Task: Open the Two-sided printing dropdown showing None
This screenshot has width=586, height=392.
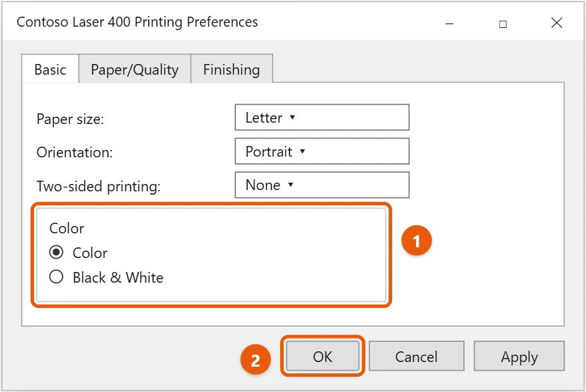Action: click(x=322, y=185)
